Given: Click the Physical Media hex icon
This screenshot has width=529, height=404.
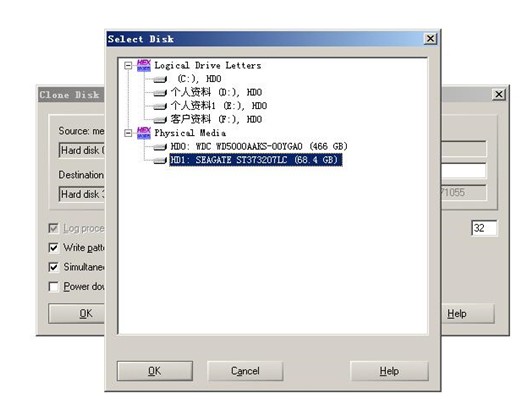Looking at the screenshot, I should tap(144, 133).
